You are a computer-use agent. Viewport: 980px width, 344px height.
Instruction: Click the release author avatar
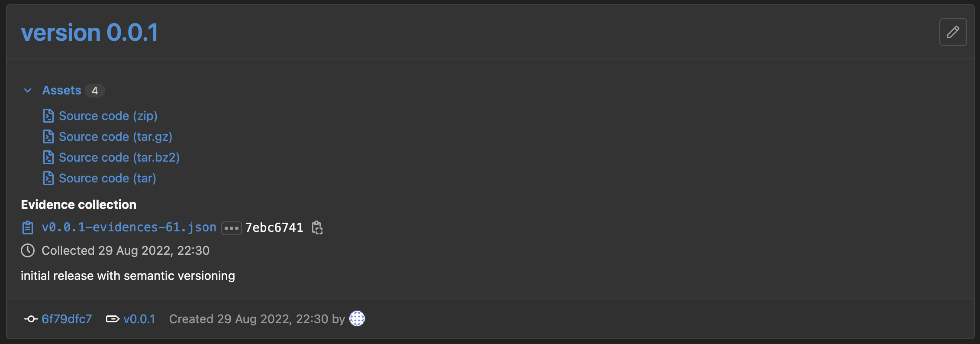(357, 319)
